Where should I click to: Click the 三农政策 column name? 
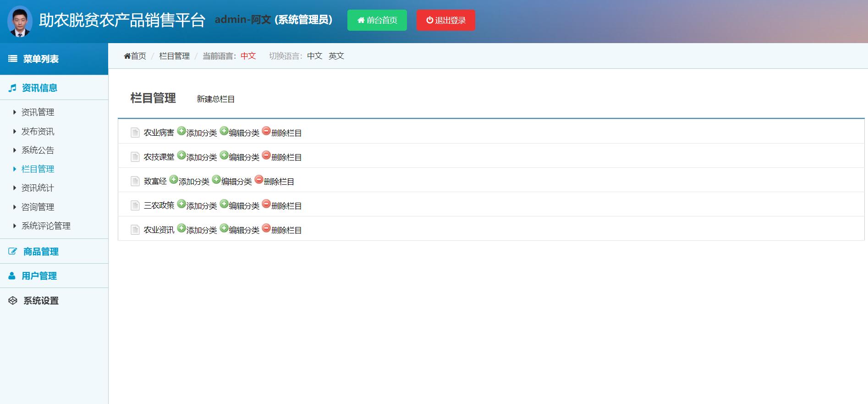[159, 206]
